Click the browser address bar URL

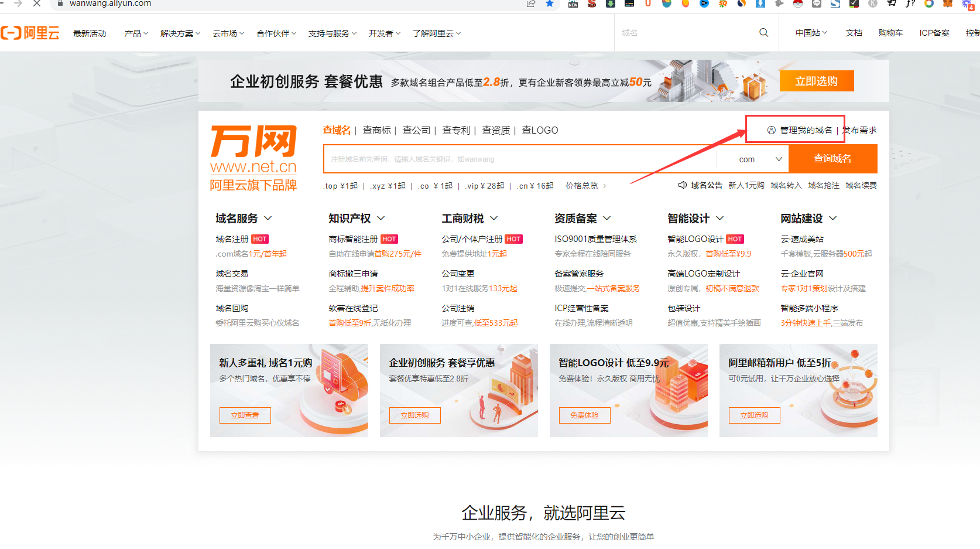(x=110, y=4)
